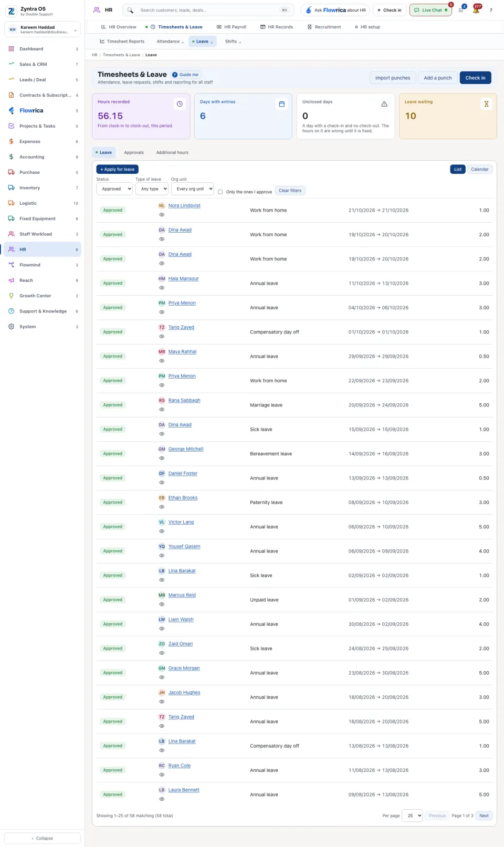Image resolution: width=504 pixels, height=847 pixels.
Task: Open Leads / Deal sidebar icon
Action: (x=11, y=80)
